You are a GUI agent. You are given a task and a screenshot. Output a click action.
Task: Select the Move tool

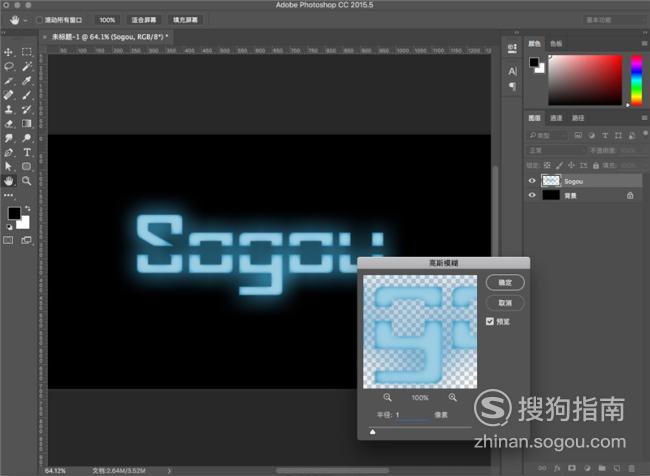[x=8, y=52]
